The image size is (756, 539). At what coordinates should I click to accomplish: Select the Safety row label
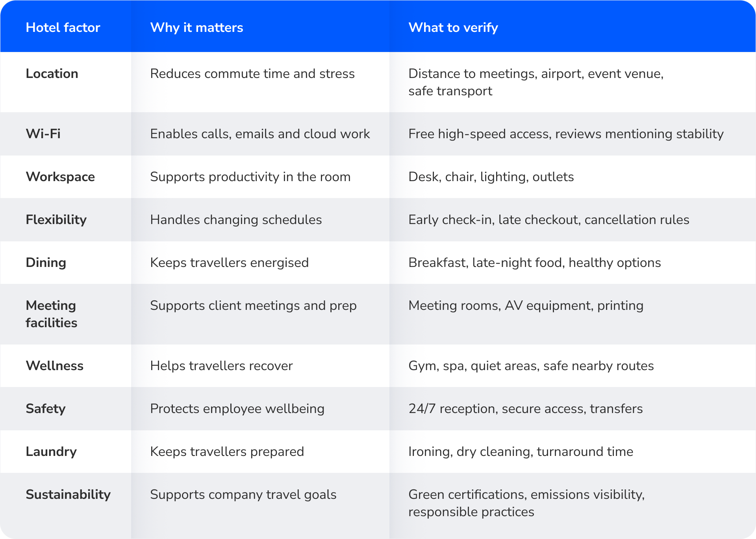tap(45, 409)
